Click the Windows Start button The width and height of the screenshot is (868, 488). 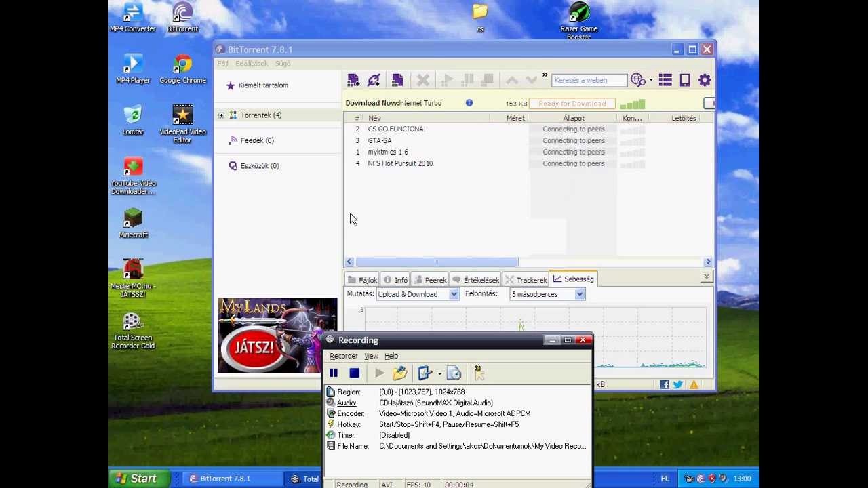click(x=136, y=479)
